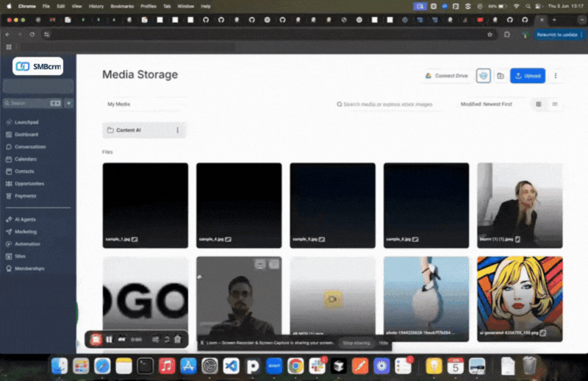Select the man with sunglasses thumbnail
The image size is (588, 381).
[239, 299]
